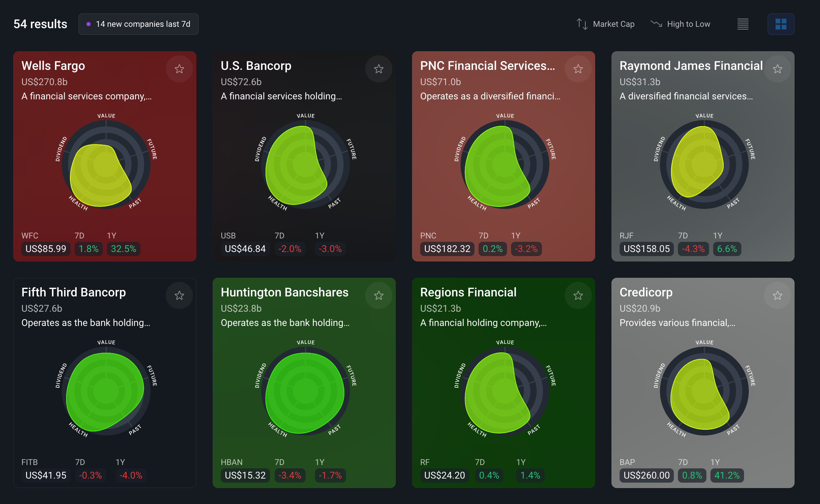Open Credicorp company page via title

coord(646,292)
